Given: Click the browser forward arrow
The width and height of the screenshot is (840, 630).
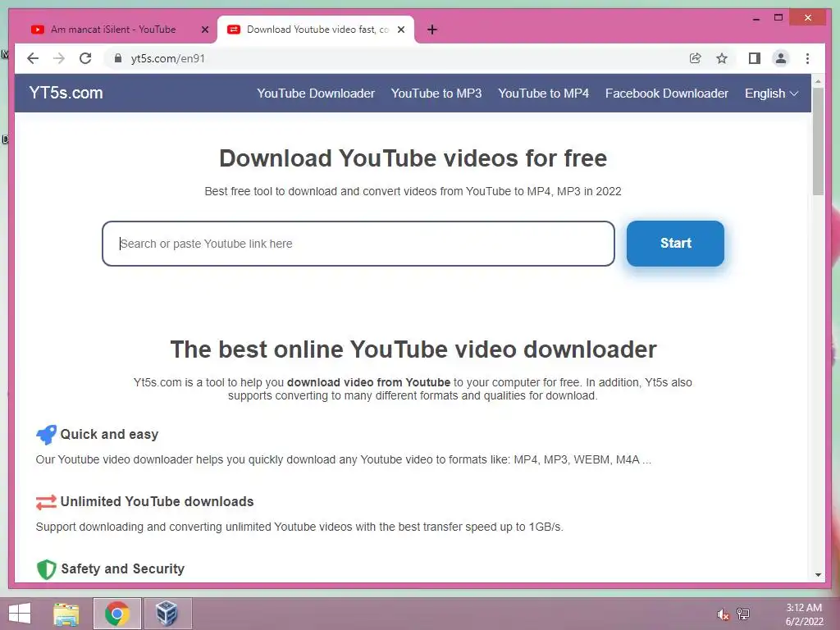Looking at the screenshot, I should (59, 58).
